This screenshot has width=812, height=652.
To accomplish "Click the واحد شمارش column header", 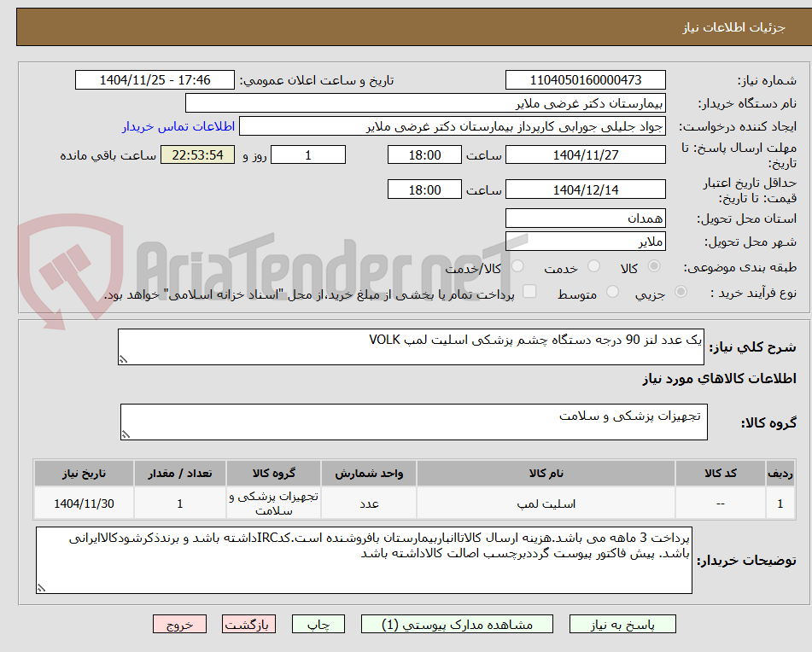I will point(369,473).
